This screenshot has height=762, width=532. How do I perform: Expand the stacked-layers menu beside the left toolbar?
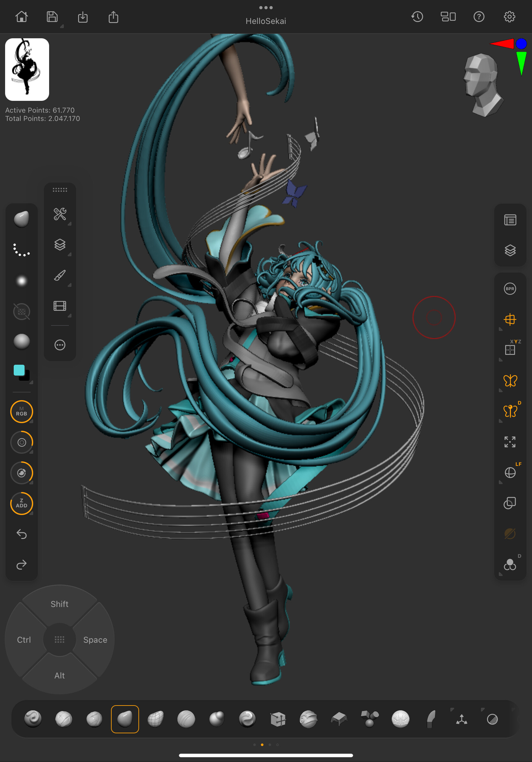pos(60,245)
